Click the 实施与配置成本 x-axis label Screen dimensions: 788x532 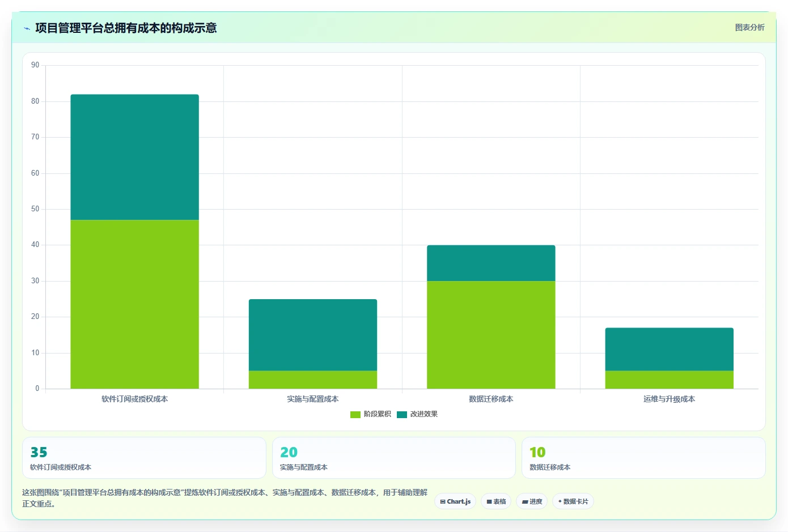tap(313, 399)
